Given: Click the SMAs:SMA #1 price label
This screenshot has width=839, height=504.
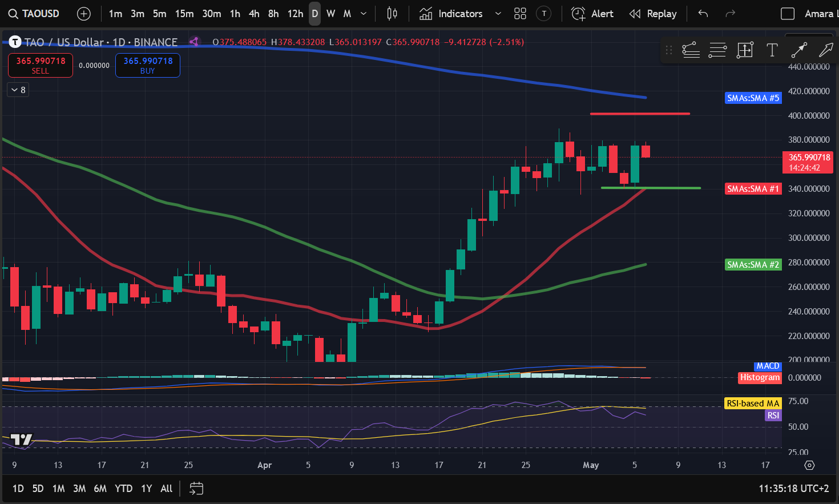Looking at the screenshot, I should [x=753, y=189].
